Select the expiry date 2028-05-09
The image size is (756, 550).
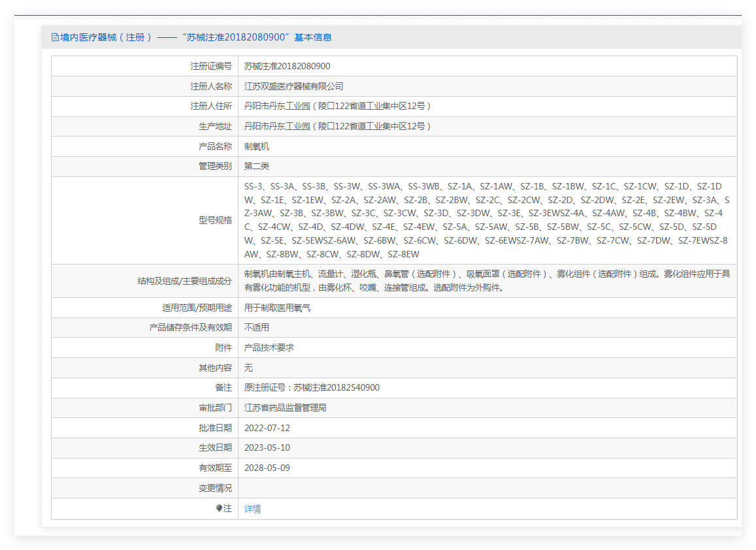click(x=267, y=468)
